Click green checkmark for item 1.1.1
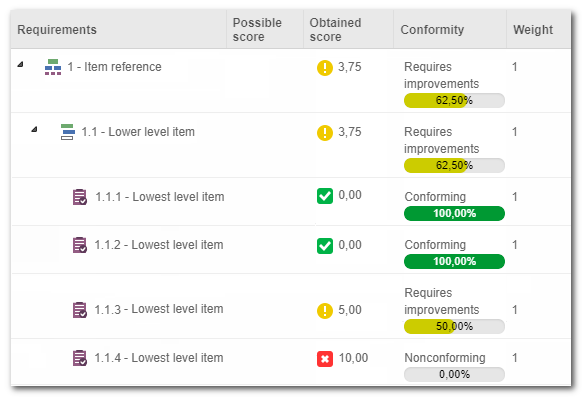Viewport: 582px width, 397px height. pos(325,196)
